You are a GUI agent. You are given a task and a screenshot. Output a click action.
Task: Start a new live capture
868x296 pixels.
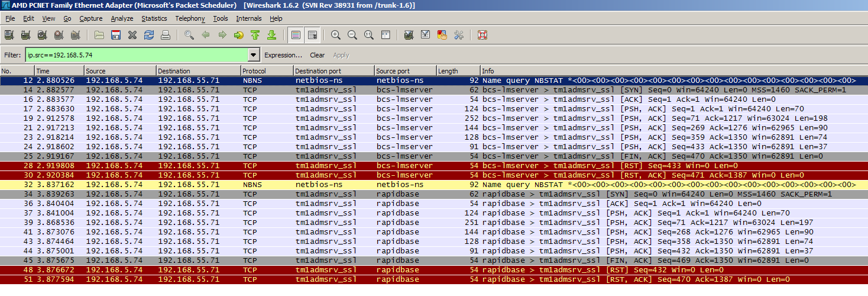(x=43, y=35)
